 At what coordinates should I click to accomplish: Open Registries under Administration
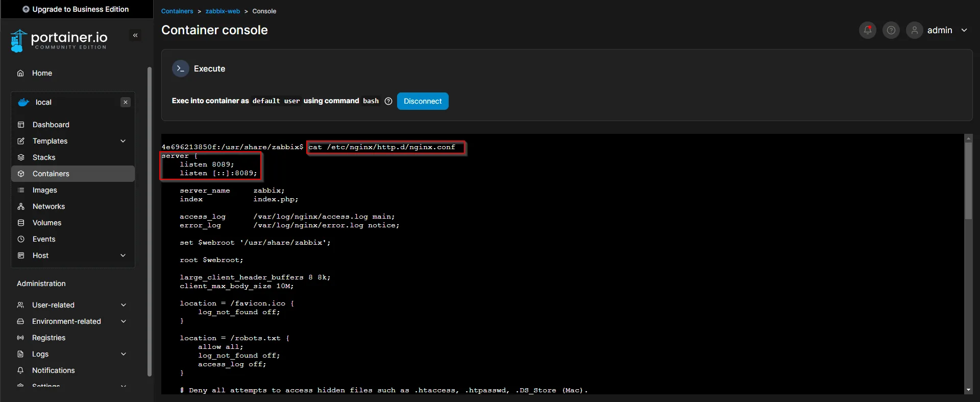click(73, 338)
